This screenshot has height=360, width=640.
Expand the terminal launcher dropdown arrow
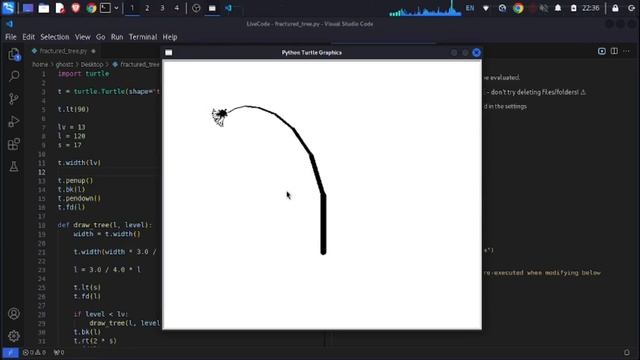click(116, 8)
